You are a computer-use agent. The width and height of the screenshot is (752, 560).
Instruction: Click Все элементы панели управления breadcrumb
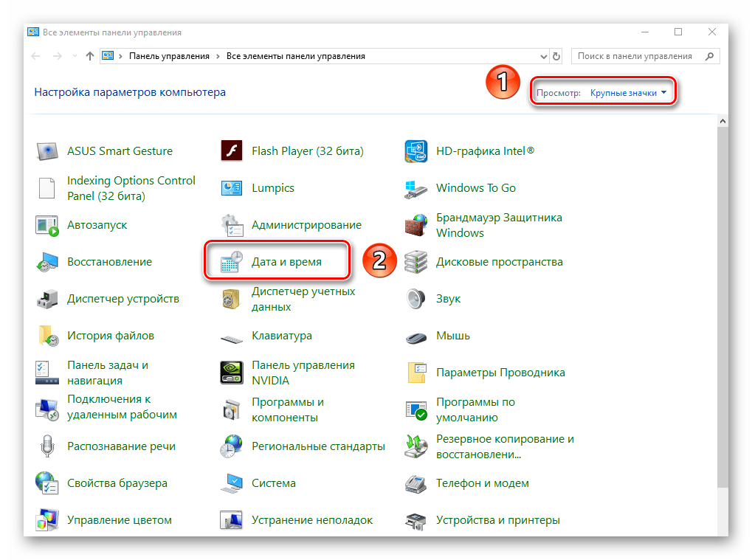click(x=295, y=56)
